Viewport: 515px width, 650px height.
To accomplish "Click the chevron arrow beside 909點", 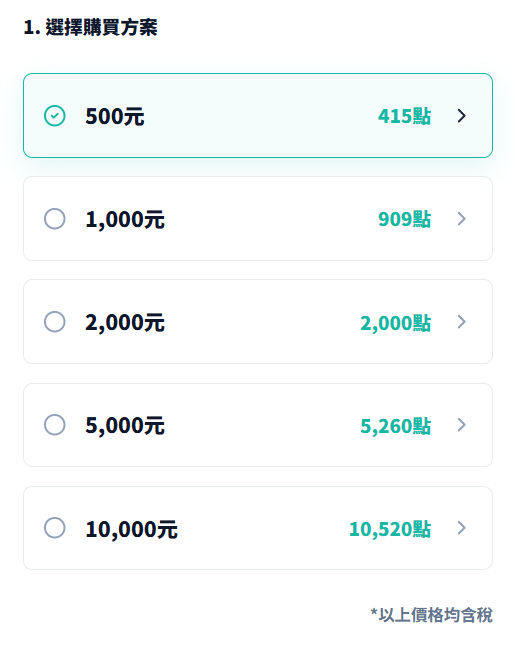I will click(462, 218).
